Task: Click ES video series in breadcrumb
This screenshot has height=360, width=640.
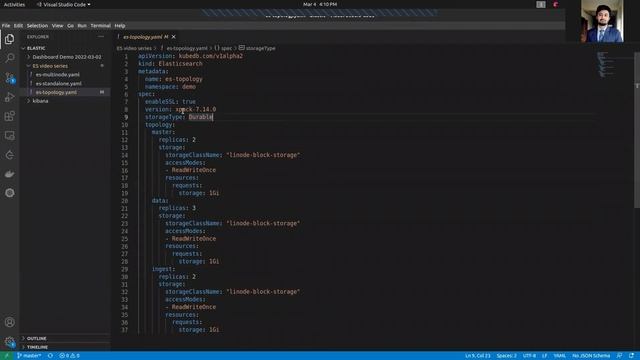Action: point(134,48)
